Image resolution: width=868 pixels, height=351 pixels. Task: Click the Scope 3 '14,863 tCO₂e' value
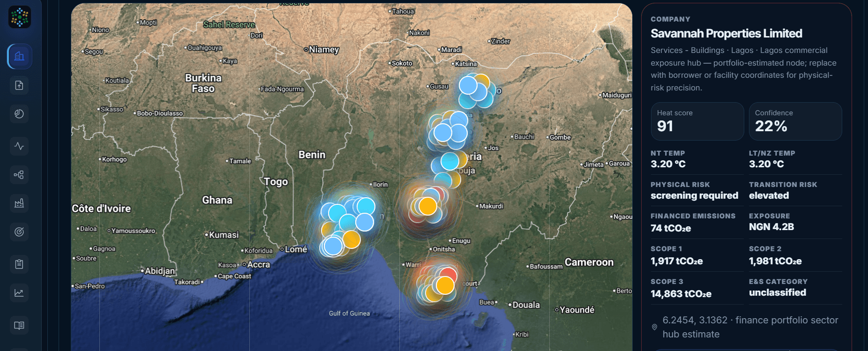pyautogui.click(x=681, y=294)
